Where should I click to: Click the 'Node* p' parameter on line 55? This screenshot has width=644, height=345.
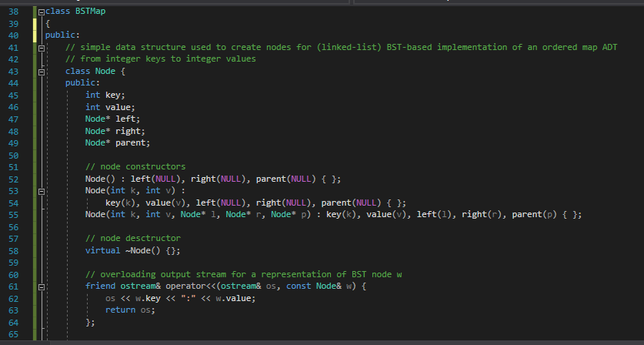pyautogui.click(x=289, y=214)
